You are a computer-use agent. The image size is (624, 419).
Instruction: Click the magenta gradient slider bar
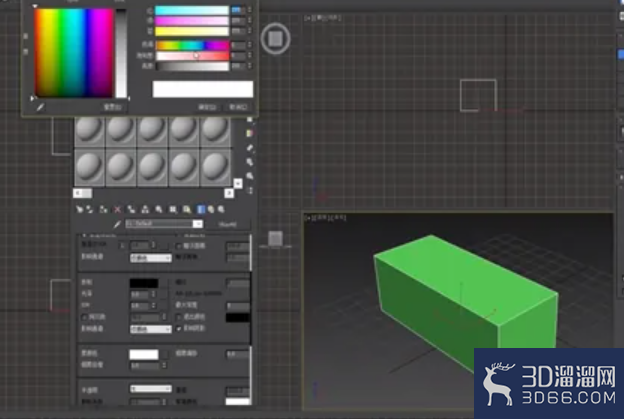pos(192,21)
